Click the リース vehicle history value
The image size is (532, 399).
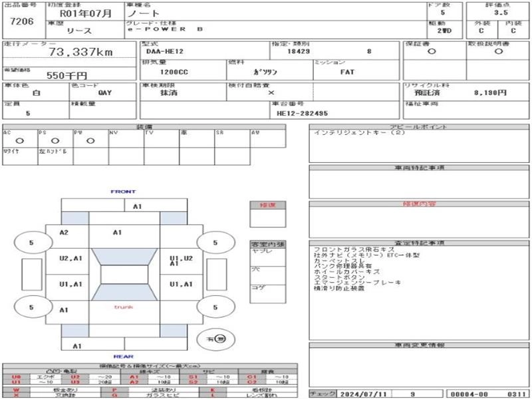79,31
